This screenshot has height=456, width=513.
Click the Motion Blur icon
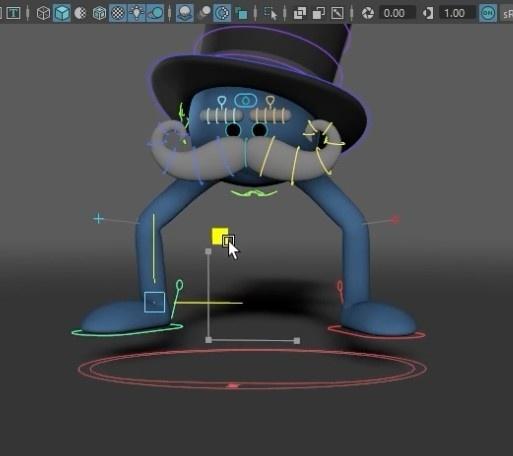click(204, 13)
